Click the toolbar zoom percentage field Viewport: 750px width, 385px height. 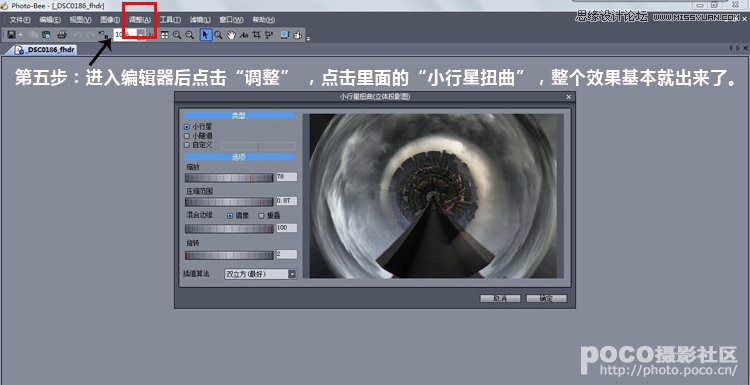125,35
